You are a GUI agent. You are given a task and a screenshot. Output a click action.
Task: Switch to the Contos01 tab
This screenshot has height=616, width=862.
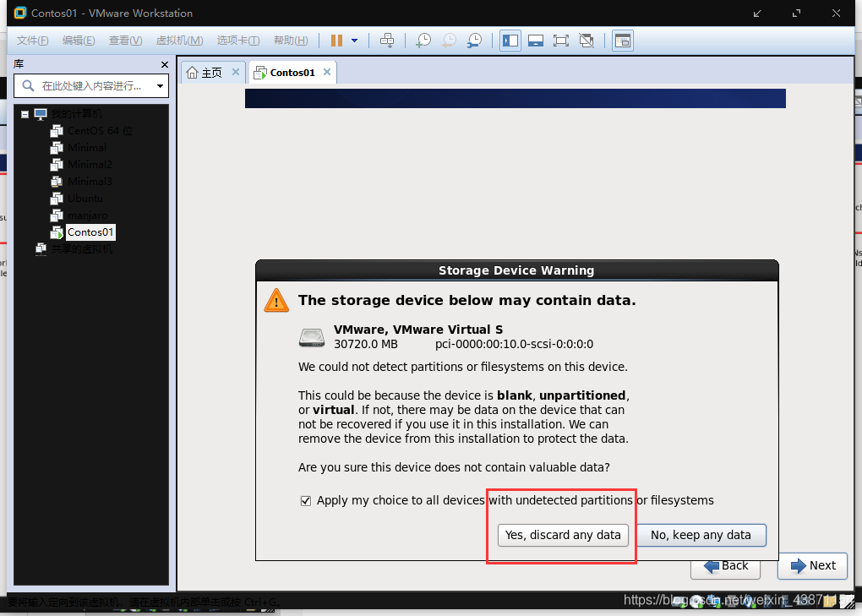[292, 73]
